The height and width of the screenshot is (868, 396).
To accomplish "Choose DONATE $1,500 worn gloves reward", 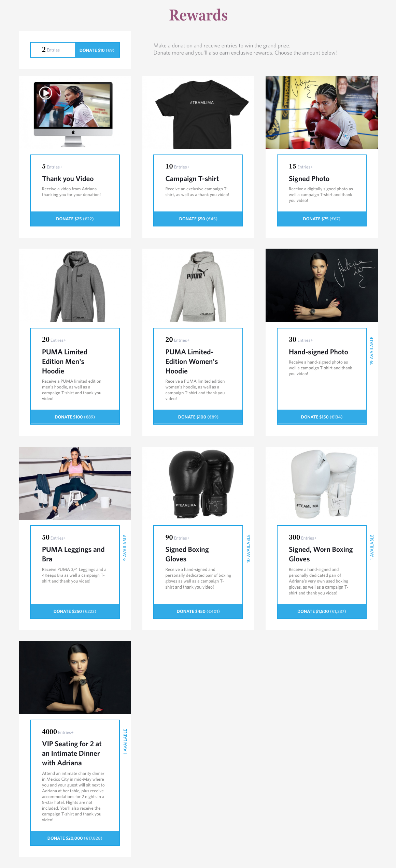I will click(x=322, y=611).
